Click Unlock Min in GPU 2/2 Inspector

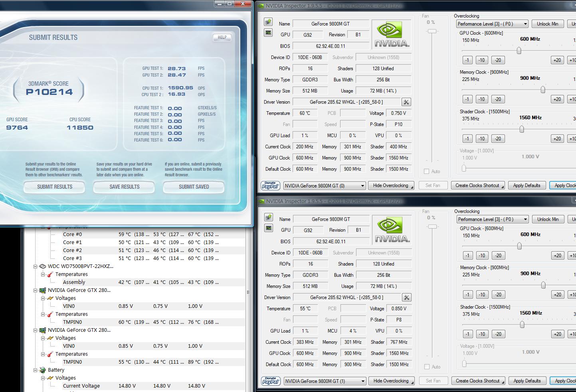coord(548,219)
